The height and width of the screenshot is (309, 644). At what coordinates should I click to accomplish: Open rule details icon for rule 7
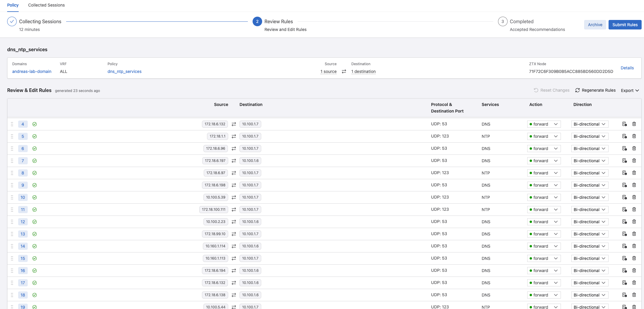pyautogui.click(x=625, y=161)
